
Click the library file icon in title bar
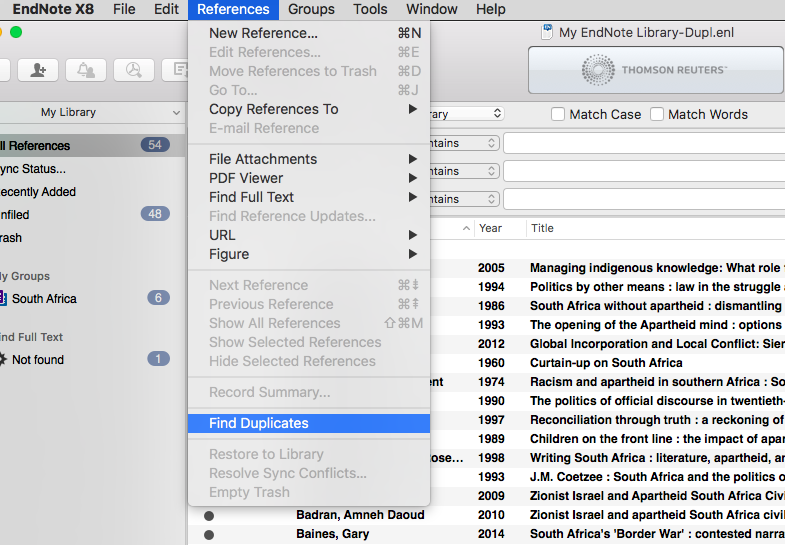[x=547, y=32]
